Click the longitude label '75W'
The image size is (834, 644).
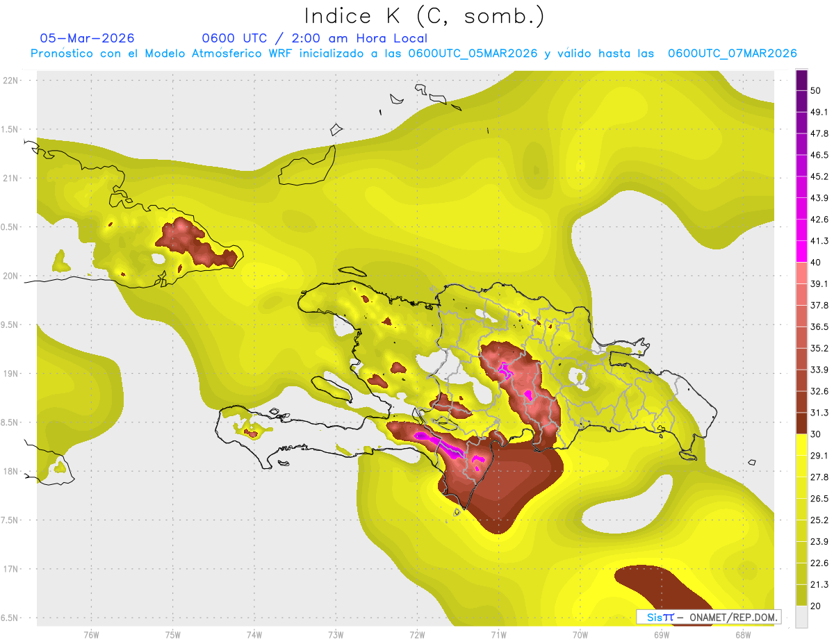[172, 635]
